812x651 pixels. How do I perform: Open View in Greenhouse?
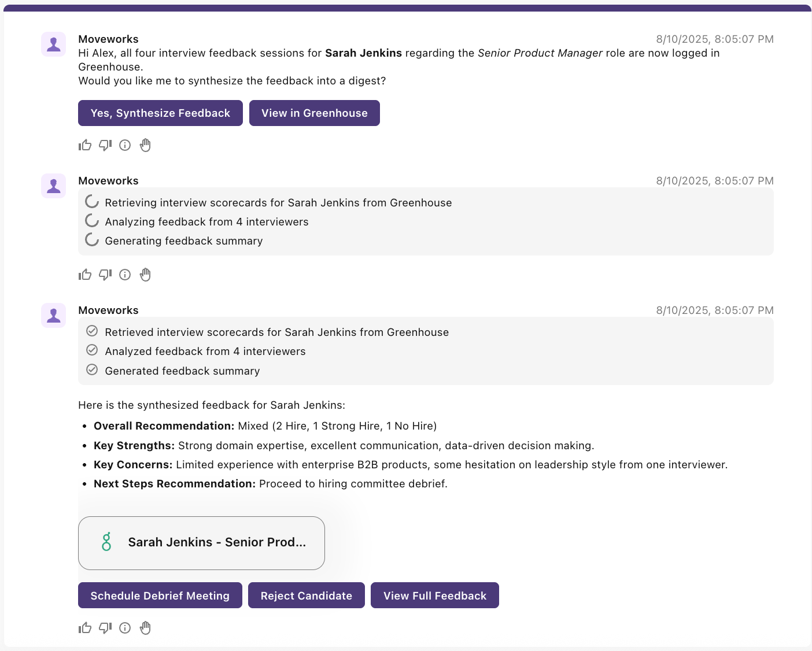(314, 113)
